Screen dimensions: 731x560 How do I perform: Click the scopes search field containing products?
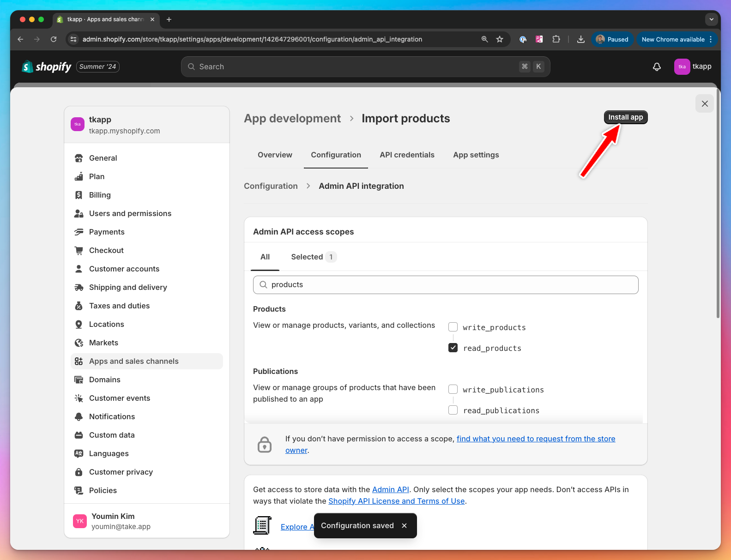coord(446,285)
